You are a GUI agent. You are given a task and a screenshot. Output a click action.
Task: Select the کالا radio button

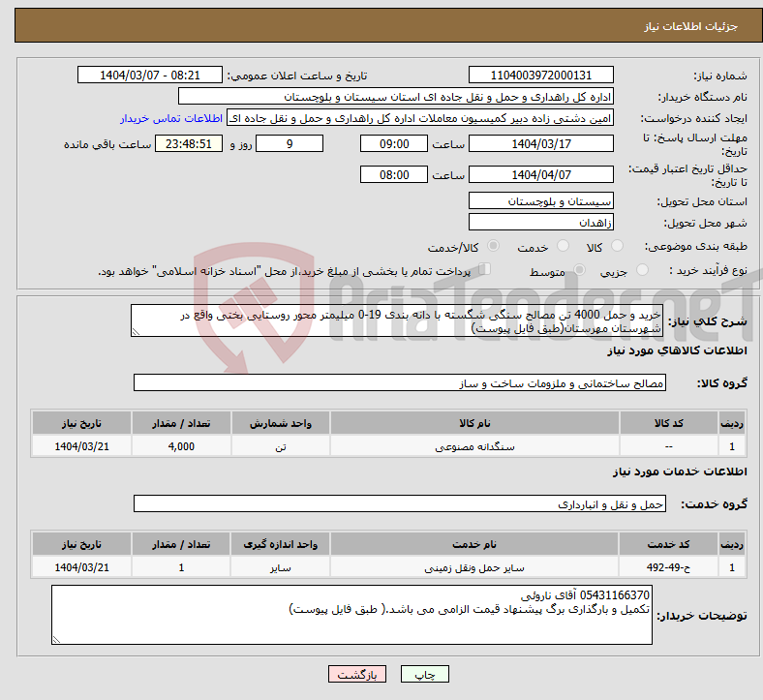(617, 246)
